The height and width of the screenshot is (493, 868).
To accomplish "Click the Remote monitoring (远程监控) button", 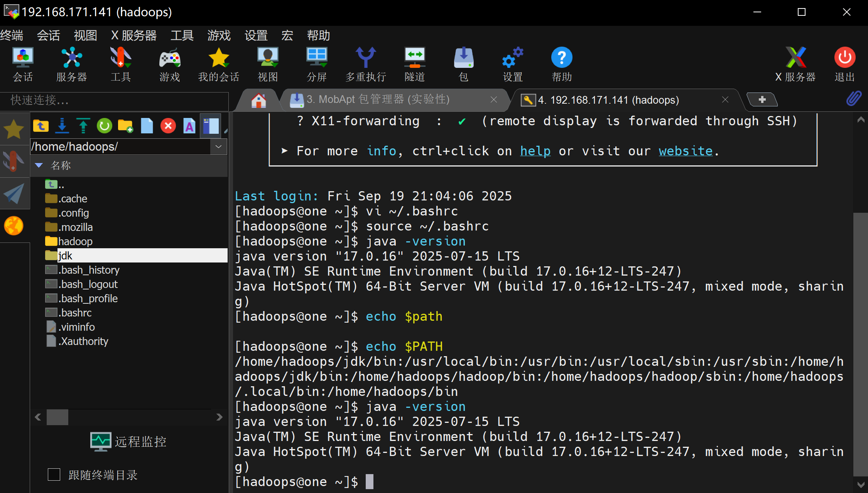I will click(x=128, y=442).
